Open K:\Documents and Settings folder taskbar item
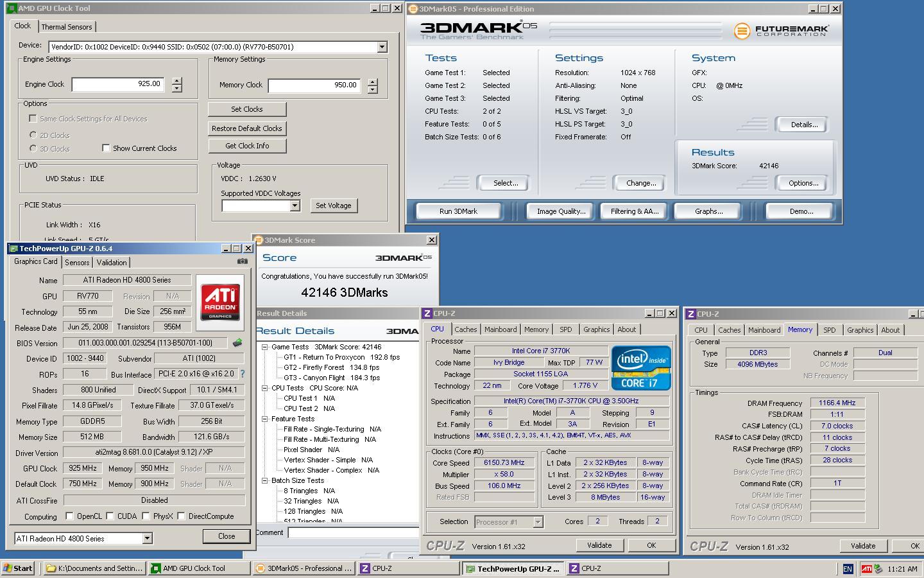This screenshot has height=578, width=924. pos(95,568)
